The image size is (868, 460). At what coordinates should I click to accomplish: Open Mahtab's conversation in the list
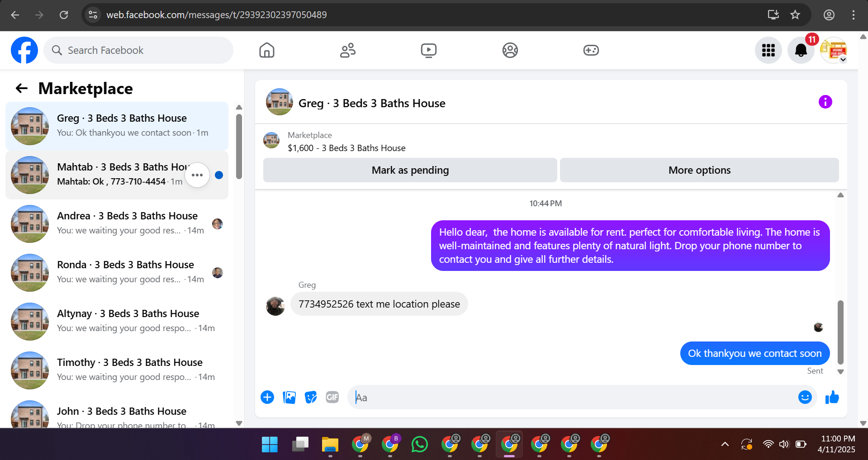pos(117,175)
